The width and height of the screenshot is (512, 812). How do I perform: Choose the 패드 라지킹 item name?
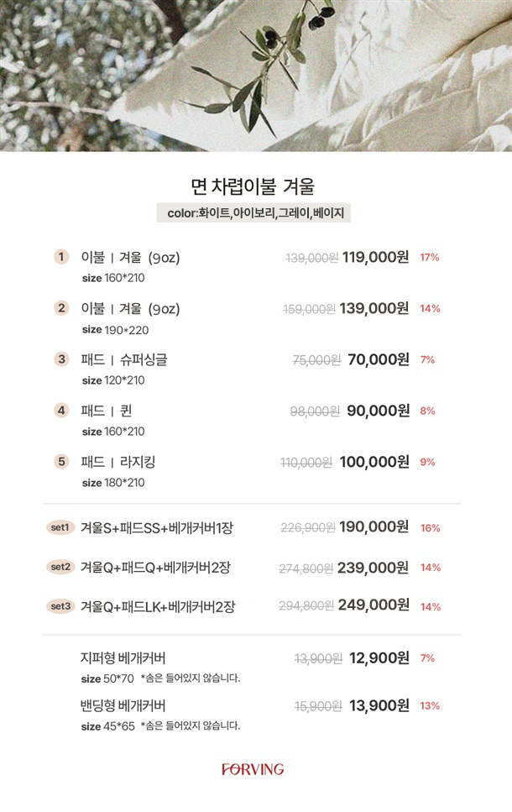click(118, 462)
